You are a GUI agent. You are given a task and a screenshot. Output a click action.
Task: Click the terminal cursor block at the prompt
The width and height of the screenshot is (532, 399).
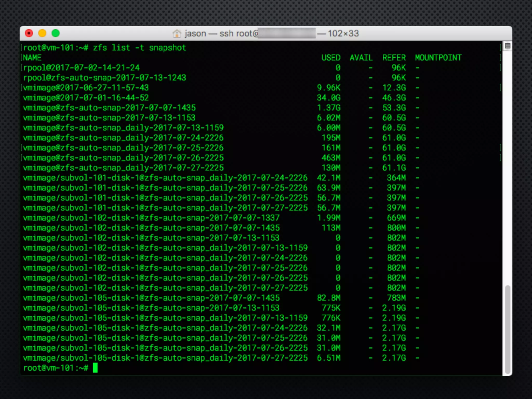pyautogui.click(x=95, y=368)
